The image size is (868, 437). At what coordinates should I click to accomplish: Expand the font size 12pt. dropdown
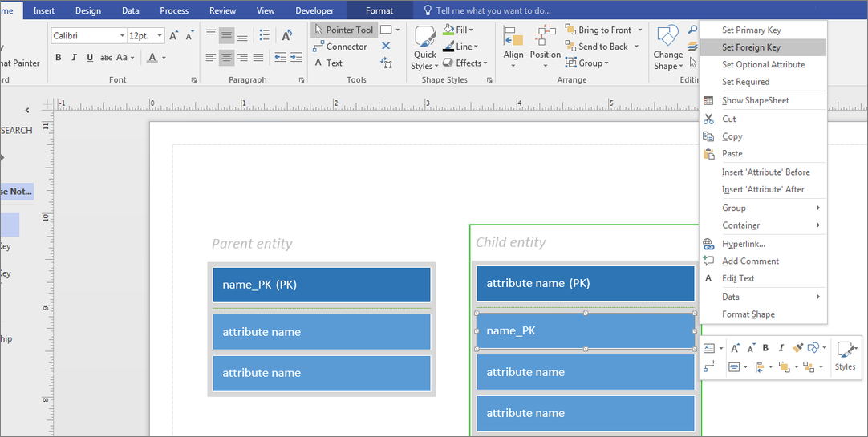click(x=160, y=36)
